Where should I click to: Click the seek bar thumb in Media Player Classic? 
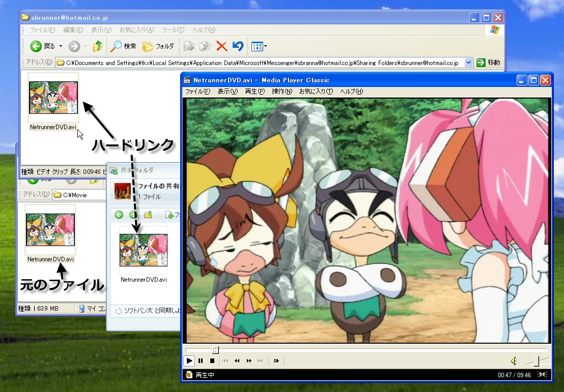click(x=215, y=350)
